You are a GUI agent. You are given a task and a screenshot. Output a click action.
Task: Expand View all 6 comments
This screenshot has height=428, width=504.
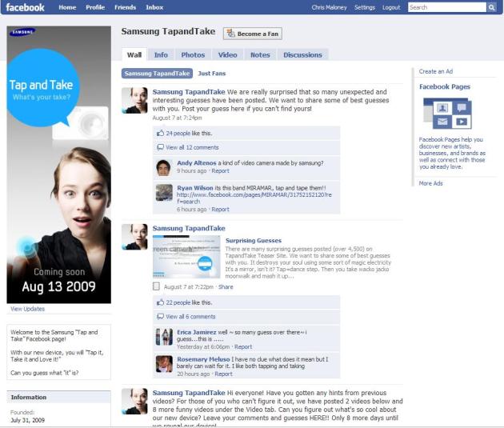(x=190, y=317)
